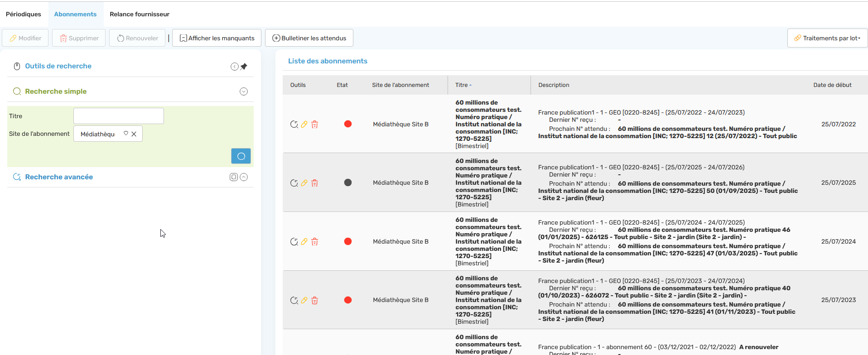Edit the subscription starting 25/07/2025
Image resolution: width=868 pixels, height=355 pixels.
(304, 183)
